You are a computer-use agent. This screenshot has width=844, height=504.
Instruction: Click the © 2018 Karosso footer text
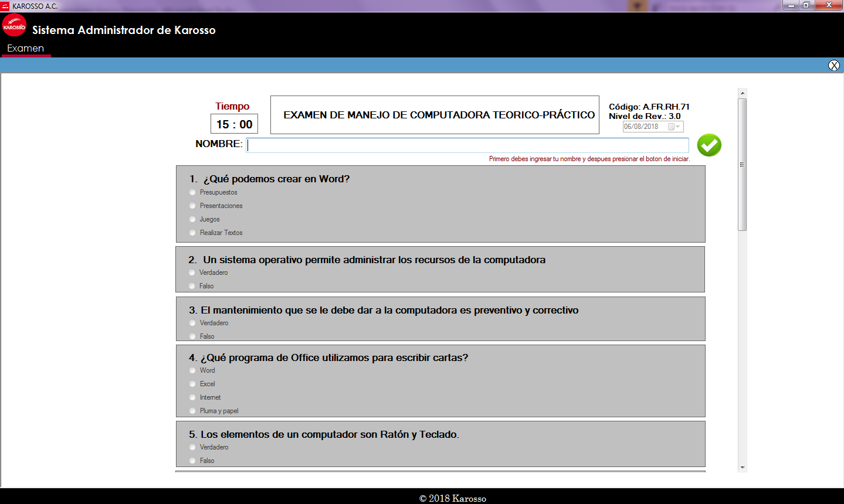[x=453, y=498]
